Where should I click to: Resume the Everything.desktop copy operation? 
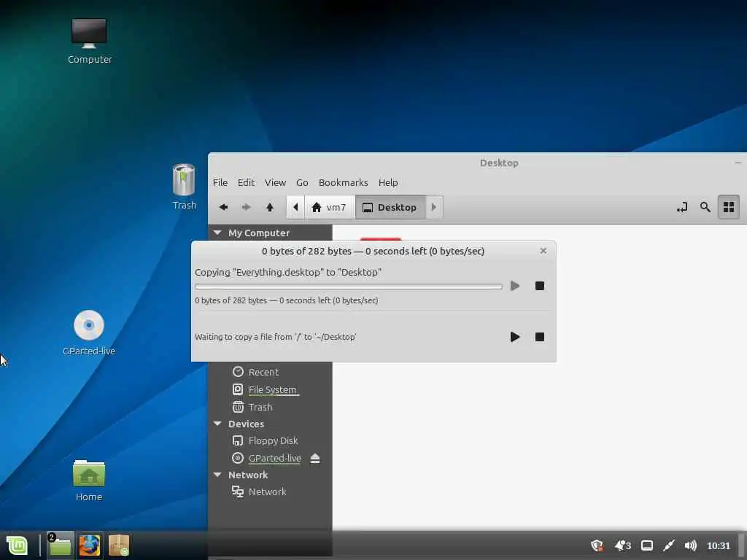[514, 286]
